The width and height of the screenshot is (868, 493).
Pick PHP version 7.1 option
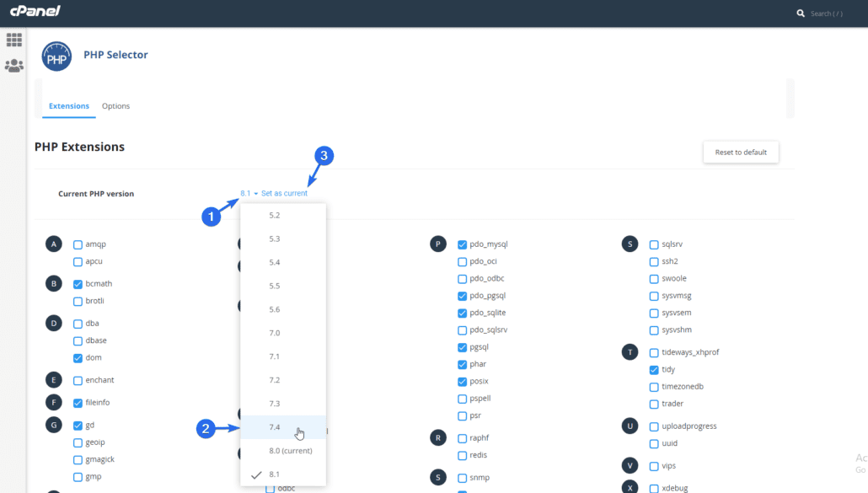click(x=283, y=356)
